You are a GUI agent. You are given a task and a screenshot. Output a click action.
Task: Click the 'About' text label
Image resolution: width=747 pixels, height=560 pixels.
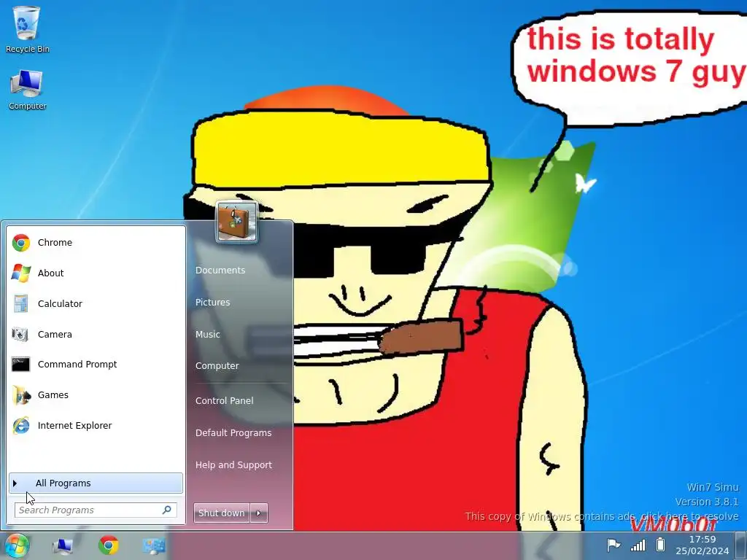[x=50, y=273]
